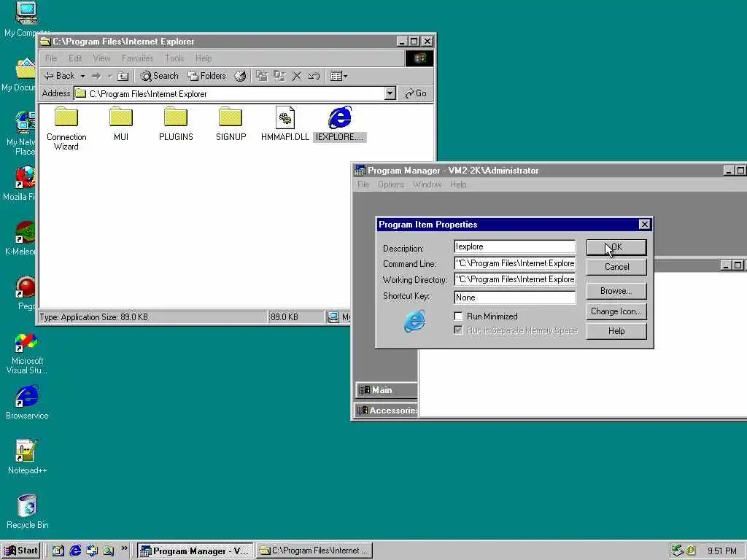
Task: Click the Description field containing Iexplore
Action: (x=514, y=246)
